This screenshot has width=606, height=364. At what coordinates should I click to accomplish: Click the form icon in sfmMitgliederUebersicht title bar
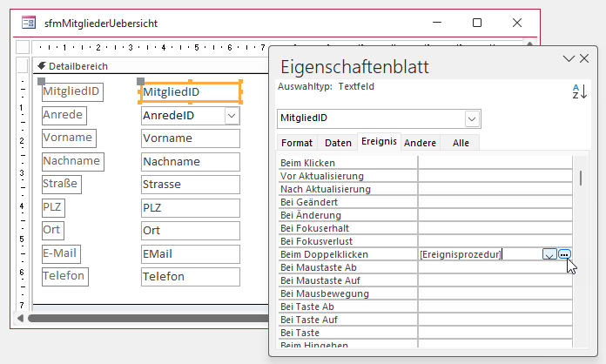coord(29,23)
